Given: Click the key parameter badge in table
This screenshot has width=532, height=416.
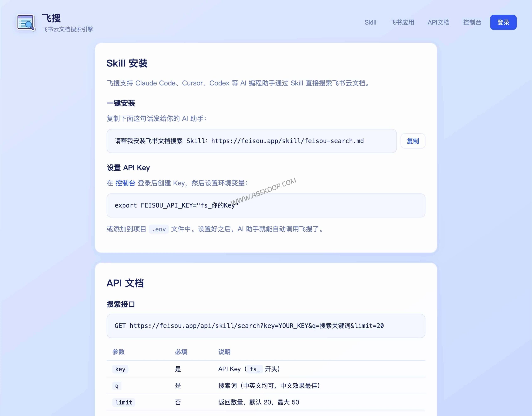Looking at the screenshot, I should tap(120, 369).
